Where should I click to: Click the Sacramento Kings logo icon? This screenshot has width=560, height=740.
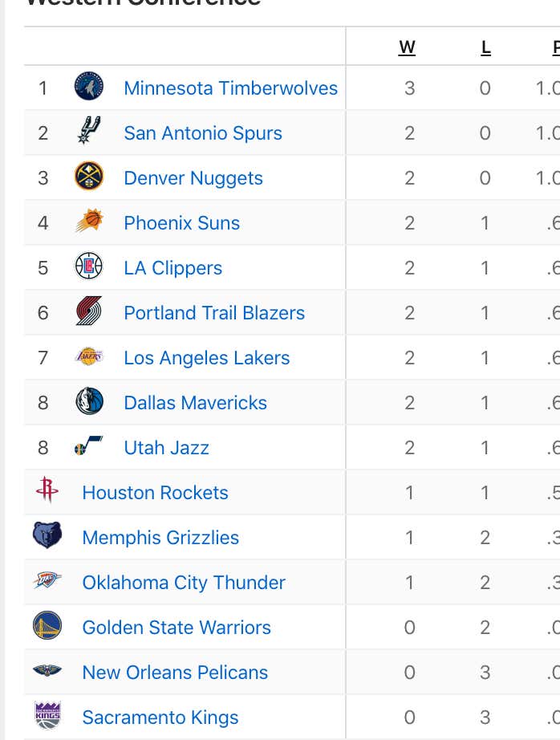click(47, 715)
